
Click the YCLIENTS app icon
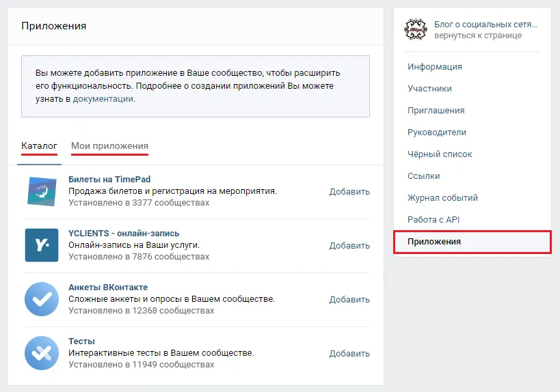coord(42,245)
